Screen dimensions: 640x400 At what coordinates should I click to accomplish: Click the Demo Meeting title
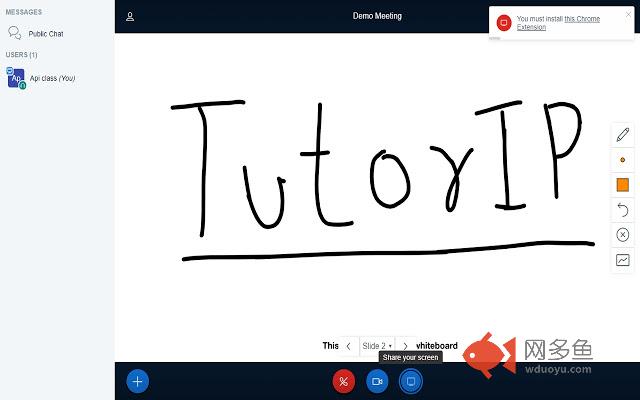tap(377, 16)
